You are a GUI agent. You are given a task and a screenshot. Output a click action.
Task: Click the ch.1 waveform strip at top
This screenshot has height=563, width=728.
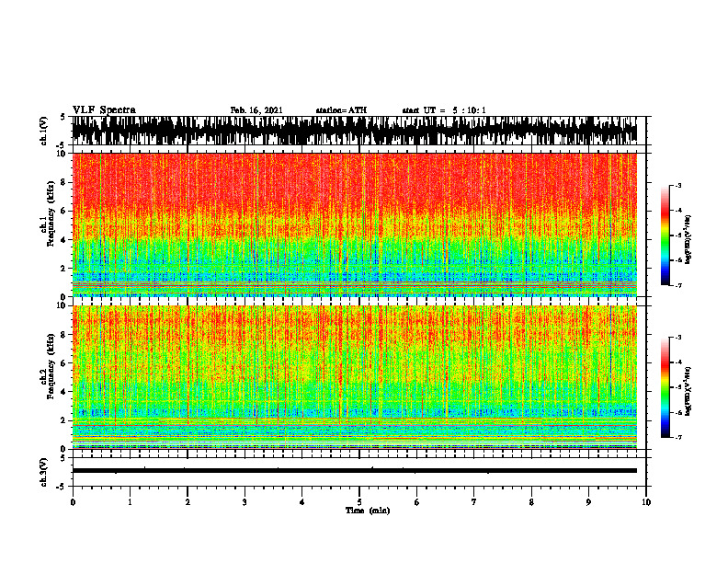tap(355, 131)
